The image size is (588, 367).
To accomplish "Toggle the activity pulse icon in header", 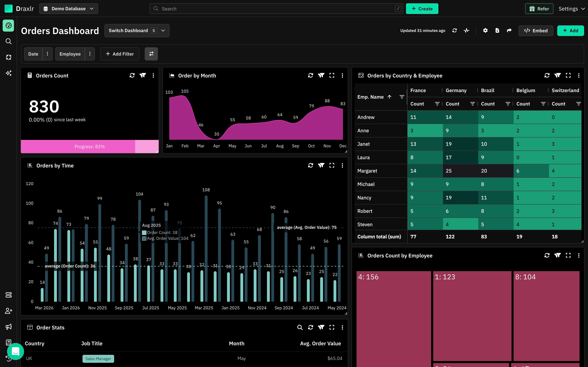I will (x=466, y=31).
